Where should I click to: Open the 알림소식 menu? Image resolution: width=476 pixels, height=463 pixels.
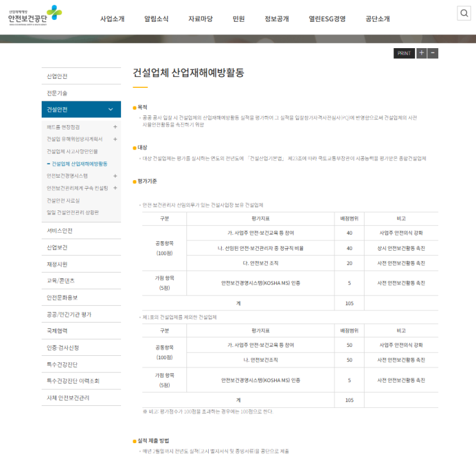[156, 19]
